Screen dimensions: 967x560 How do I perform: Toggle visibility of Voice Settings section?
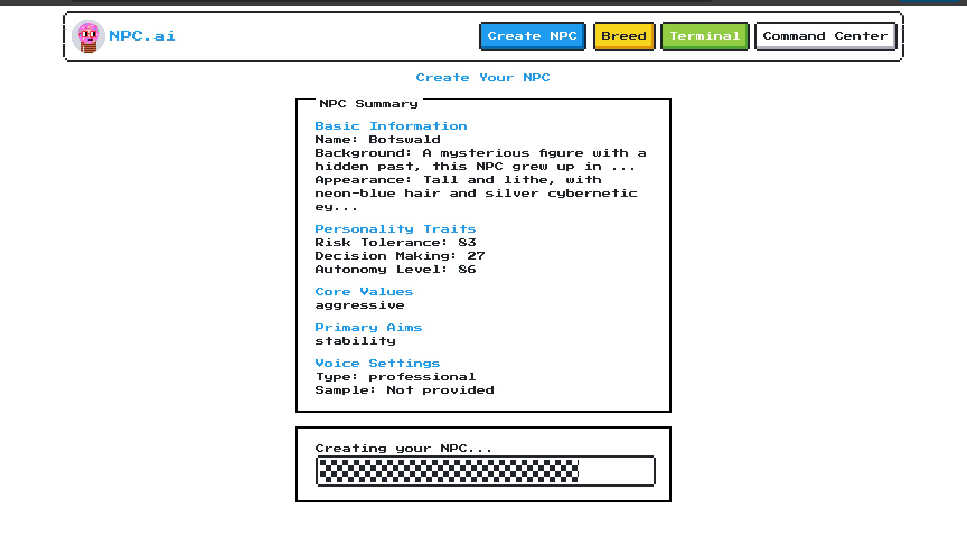pyautogui.click(x=377, y=363)
